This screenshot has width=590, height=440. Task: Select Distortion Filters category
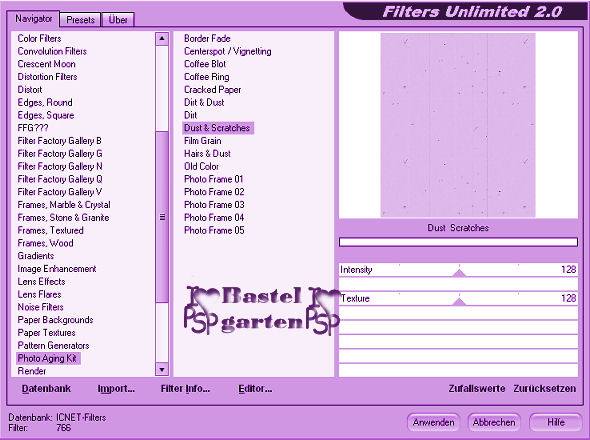pyautogui.click(x=47, y=77)
